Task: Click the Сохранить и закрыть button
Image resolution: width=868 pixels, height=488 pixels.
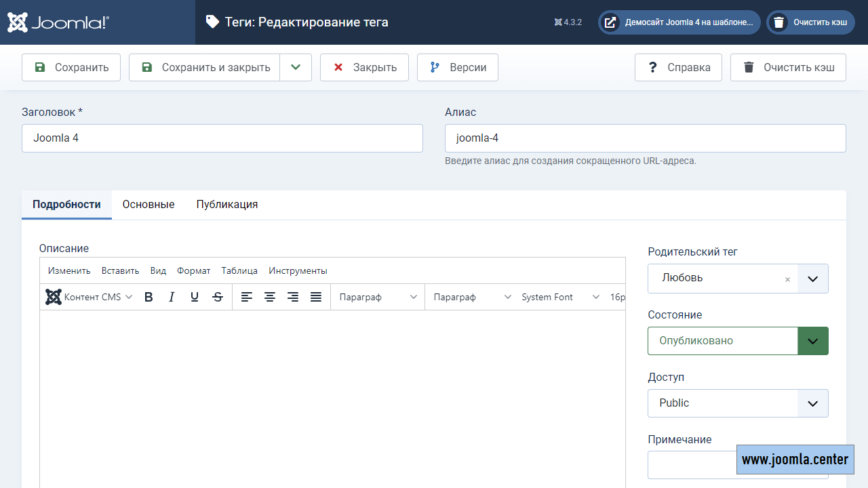Action: [205, 67]
